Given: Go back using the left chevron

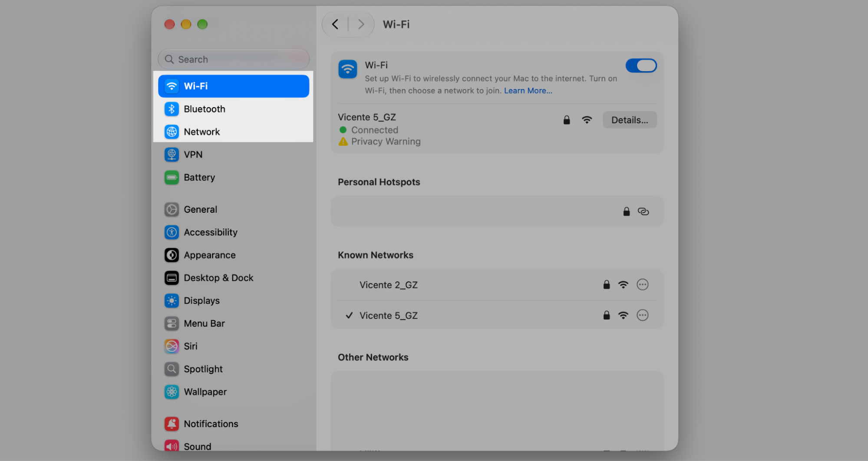Looking at the screenshot, I should (x=335, y=24).
